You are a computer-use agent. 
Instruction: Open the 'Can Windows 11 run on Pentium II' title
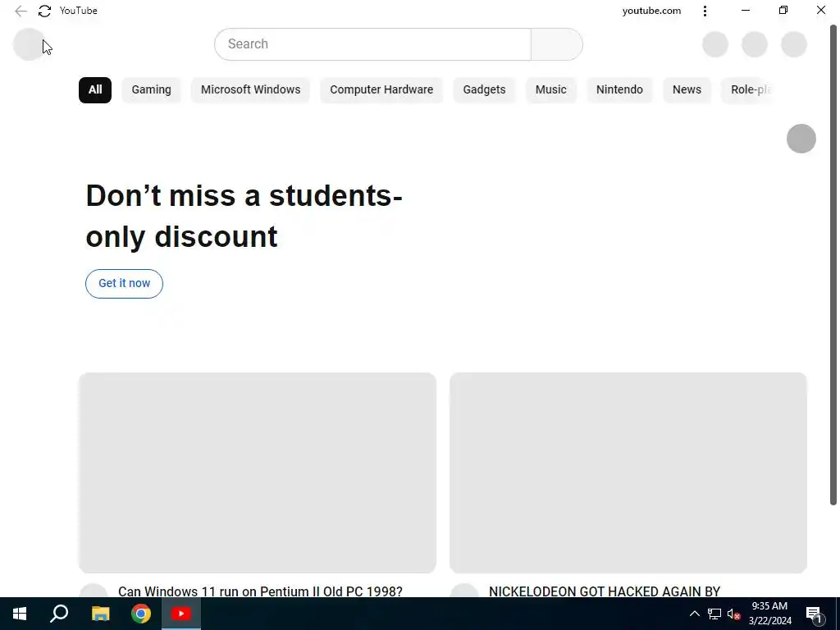tap(260, 591)
